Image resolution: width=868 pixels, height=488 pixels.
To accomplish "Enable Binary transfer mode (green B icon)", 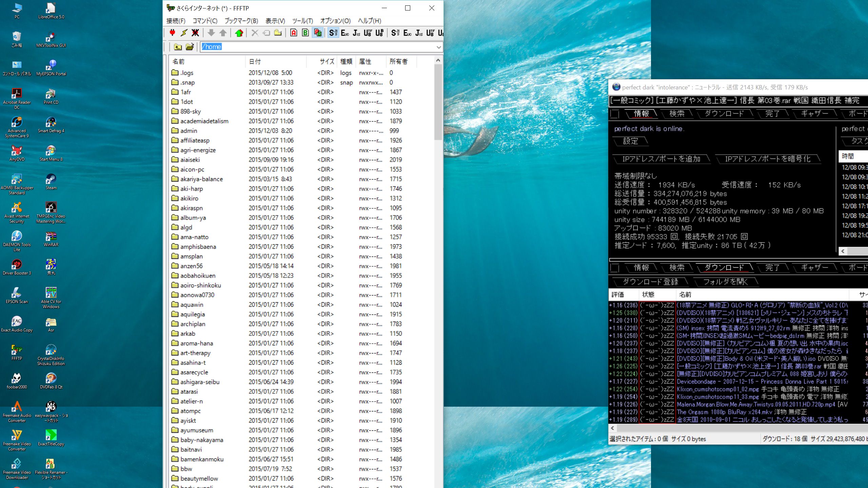I will (x=305, y=33).
